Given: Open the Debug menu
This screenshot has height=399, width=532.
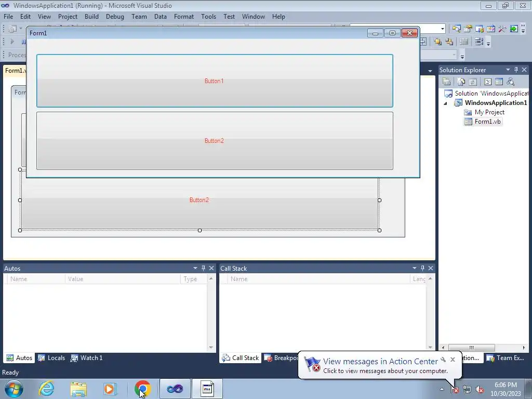Looking at the screenshot, I should click(115, 17).
